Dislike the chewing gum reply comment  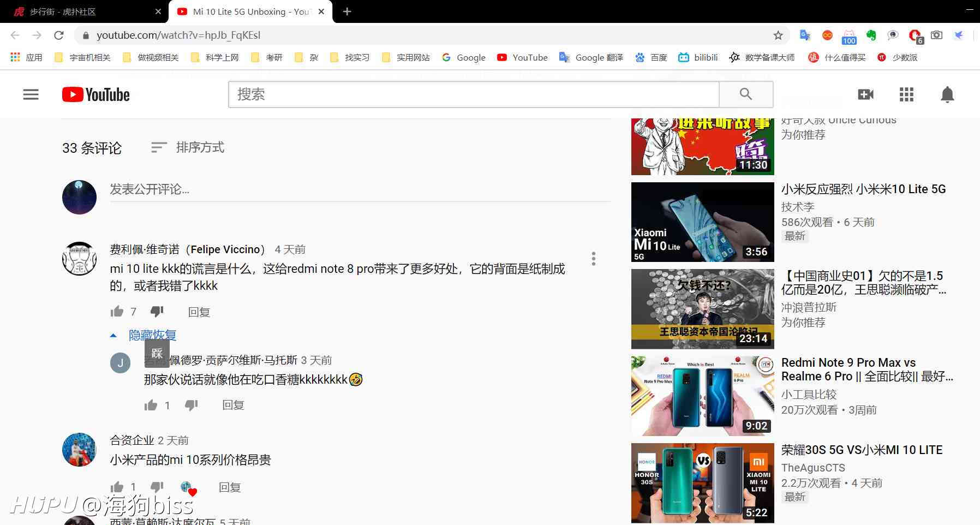(x=191, y=405)
